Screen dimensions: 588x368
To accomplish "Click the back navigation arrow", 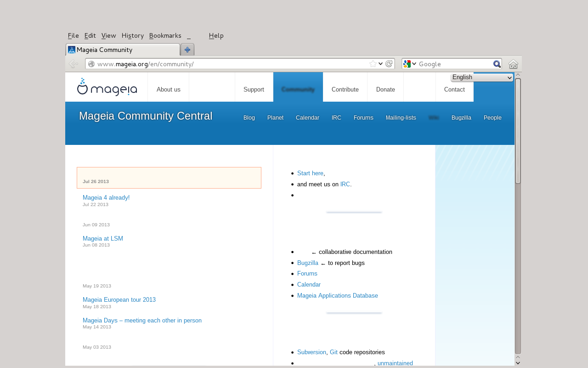I will (x=73, y=64).
